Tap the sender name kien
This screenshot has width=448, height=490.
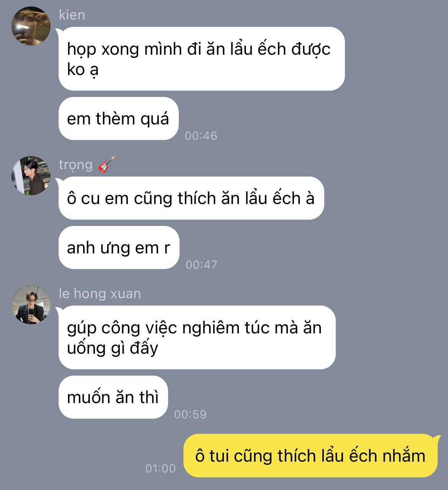(72, 15)
